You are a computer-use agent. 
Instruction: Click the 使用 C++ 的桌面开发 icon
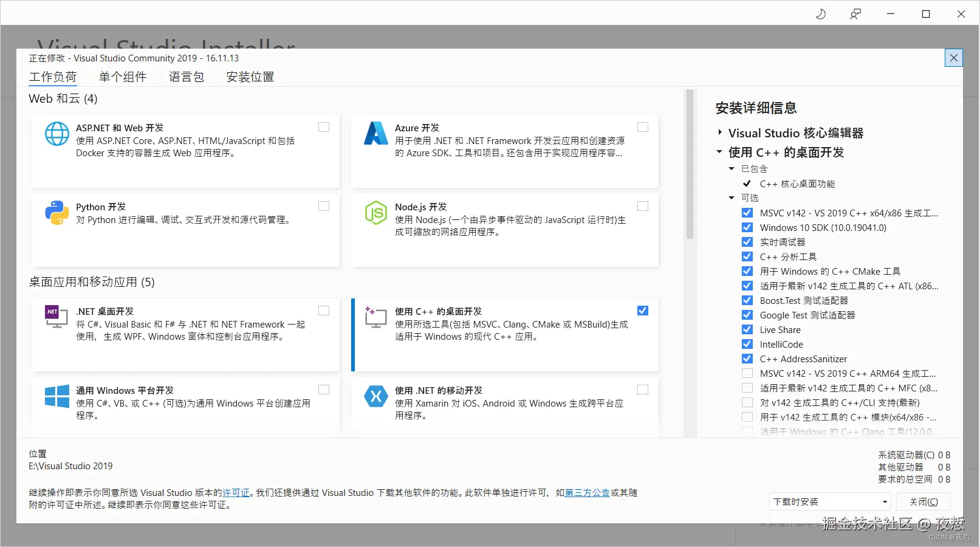click(375, 317)
